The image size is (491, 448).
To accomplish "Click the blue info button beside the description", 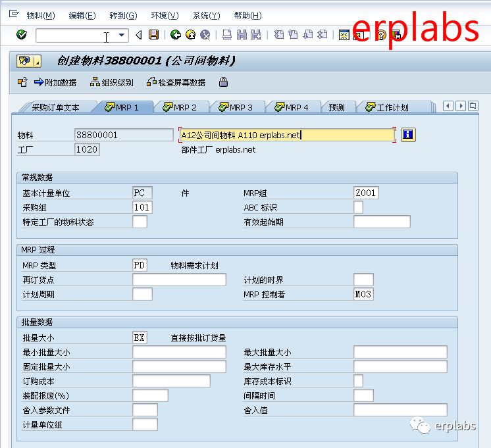I will [x=408, y=135].
